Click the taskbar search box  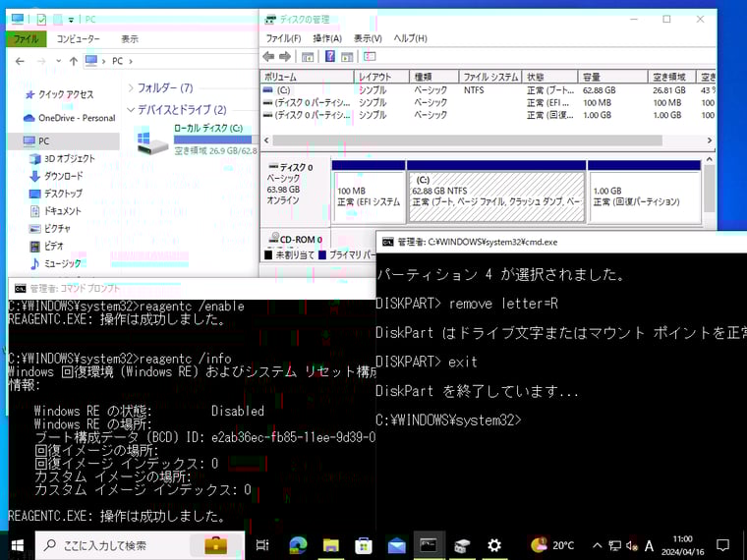(x=140, y=545)
